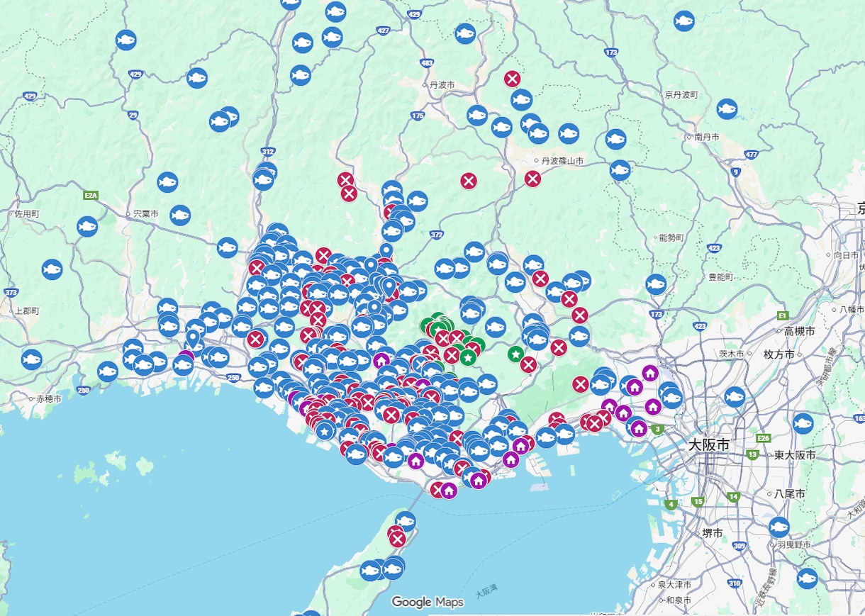Click the 赤穂市 label
Viewport: 865px width, 616px height.
(x=49, y=399)
